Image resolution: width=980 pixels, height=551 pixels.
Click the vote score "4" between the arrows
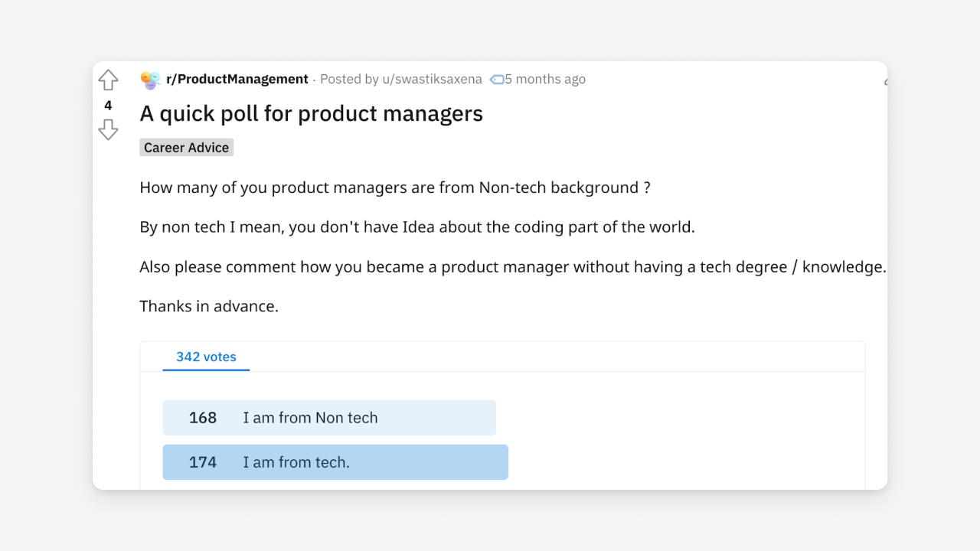(108, 106)
